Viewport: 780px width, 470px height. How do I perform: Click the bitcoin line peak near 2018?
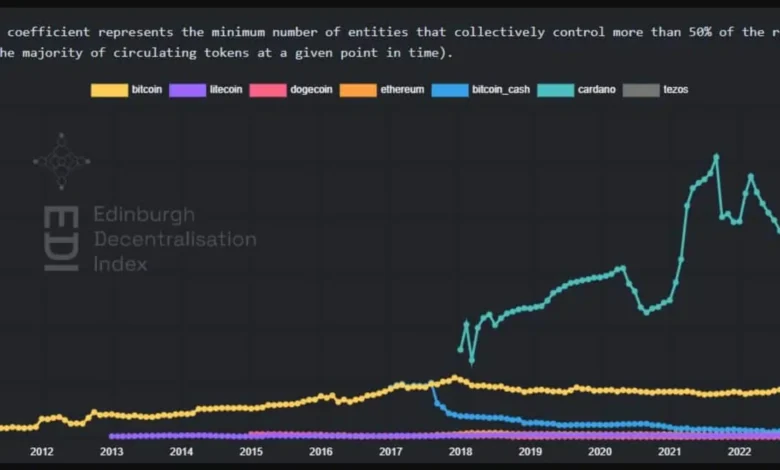click(455, 378)
